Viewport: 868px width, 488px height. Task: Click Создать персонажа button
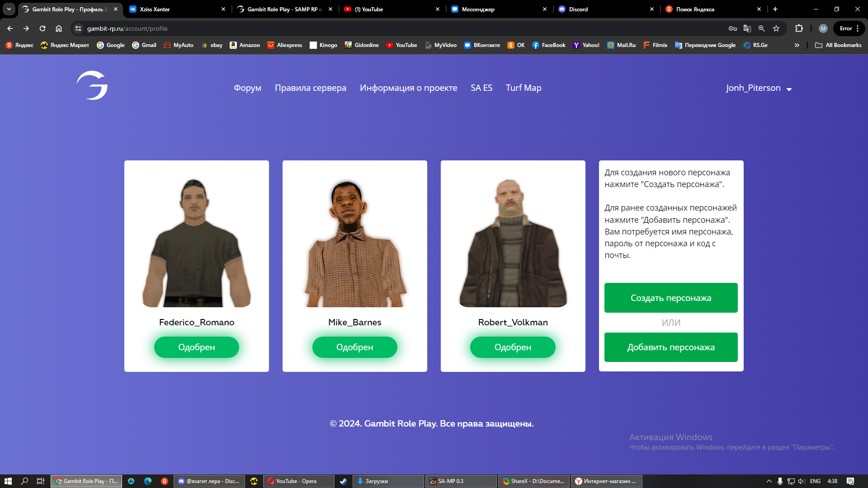(x=671, y=298)
